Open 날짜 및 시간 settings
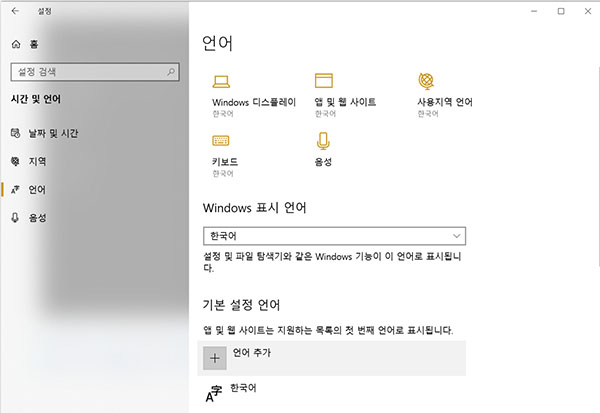600x413 pixels. (x=53, y=133)
